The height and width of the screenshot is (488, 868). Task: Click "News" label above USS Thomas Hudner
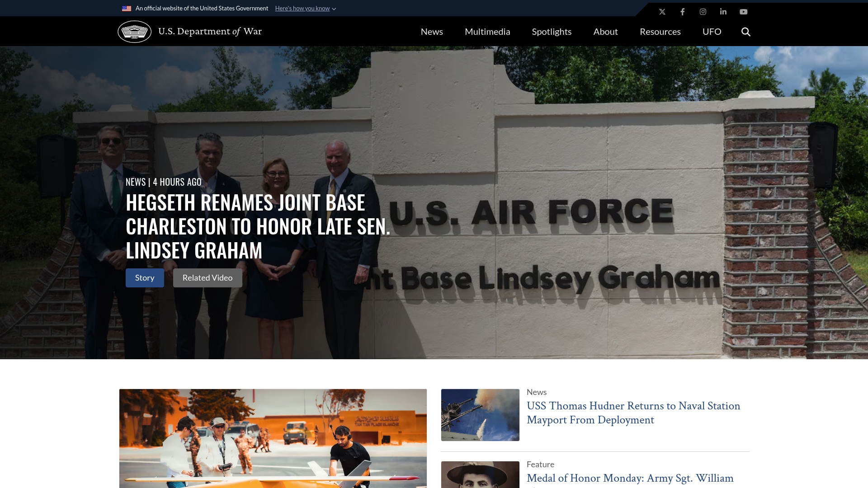[537, 392]
